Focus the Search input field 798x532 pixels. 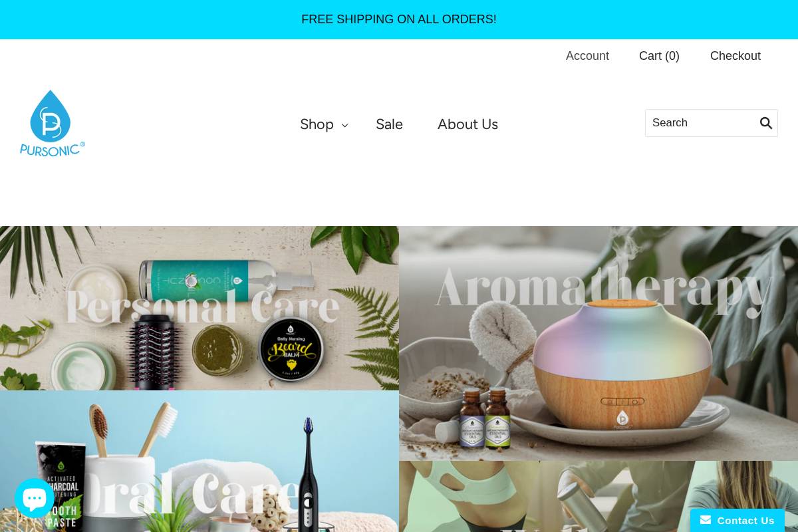[x=702, y=123]
